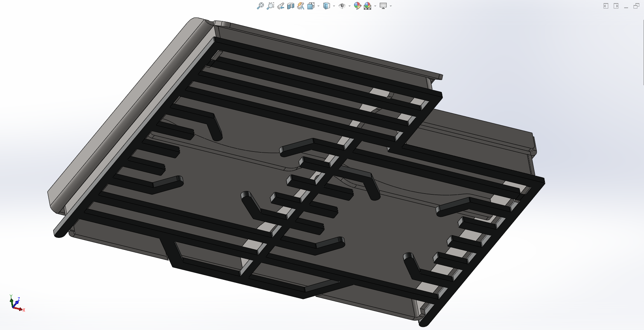Image resolution: width=644 pixels, height=330 pixels.
Task: Click the View Orientation cube icon
Action: [x=311, y=6]
